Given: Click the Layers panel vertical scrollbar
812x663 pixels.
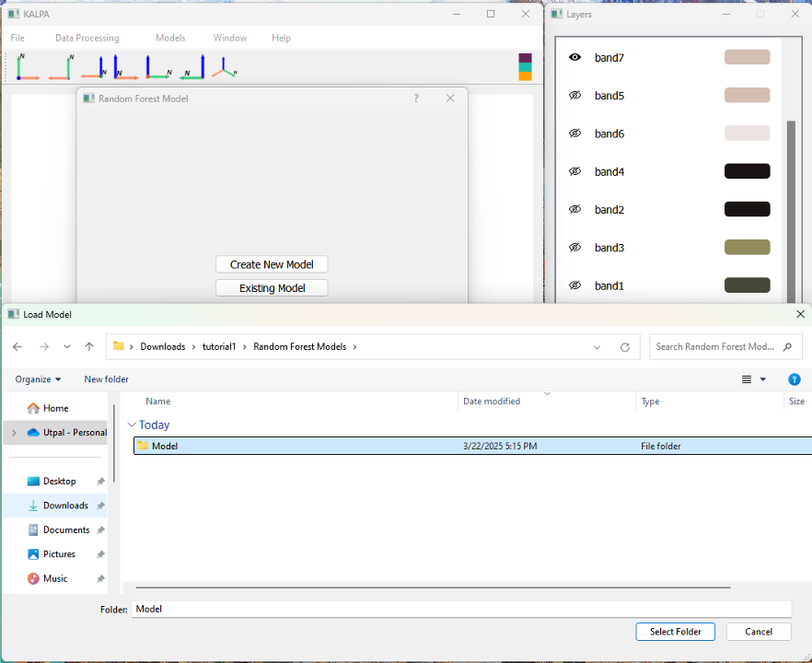Looking at the screenshot, I should point(791,211).
